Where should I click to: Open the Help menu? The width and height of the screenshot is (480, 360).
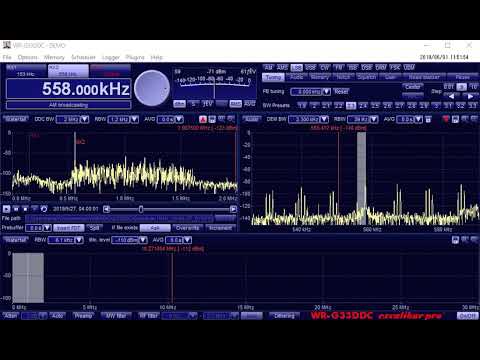[x=156, y=57]
